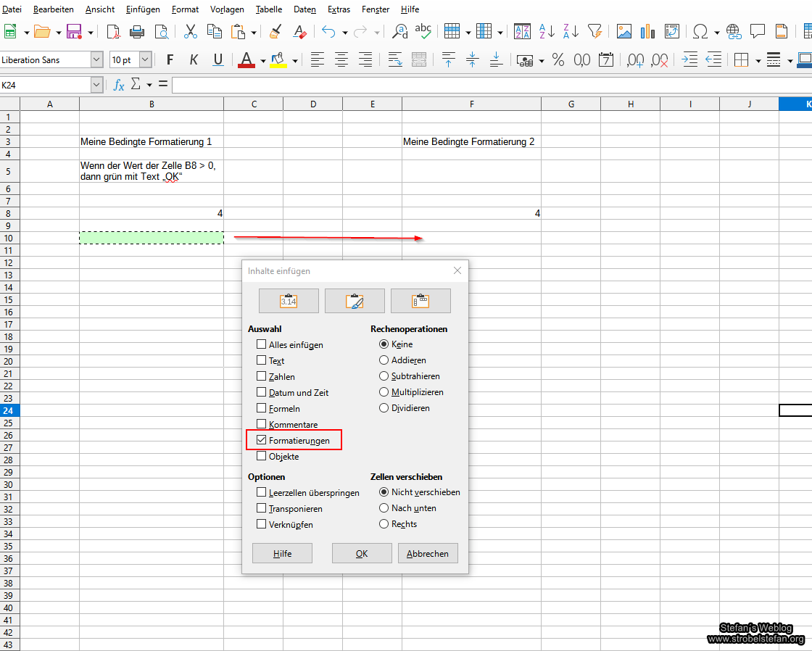This screenshot has height=651, width=812.
Task: Export directly as PDF
Action: [113, 32]
